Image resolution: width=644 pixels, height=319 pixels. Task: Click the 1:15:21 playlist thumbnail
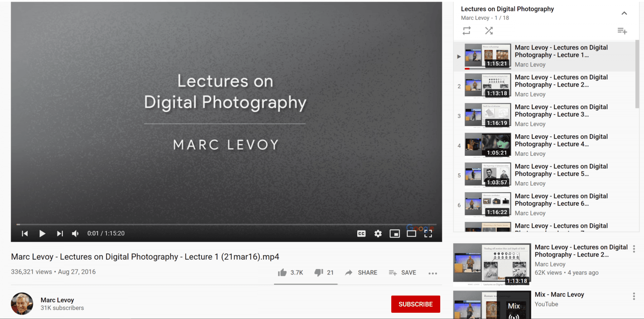click(x=488, y=56)
